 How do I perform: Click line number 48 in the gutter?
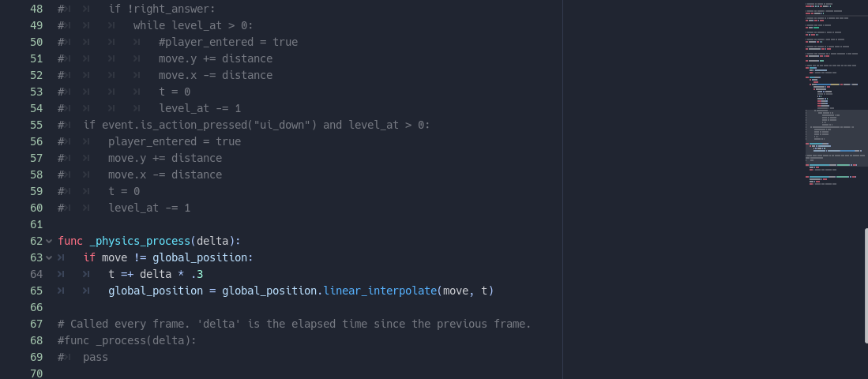click(x=36, y=9)
